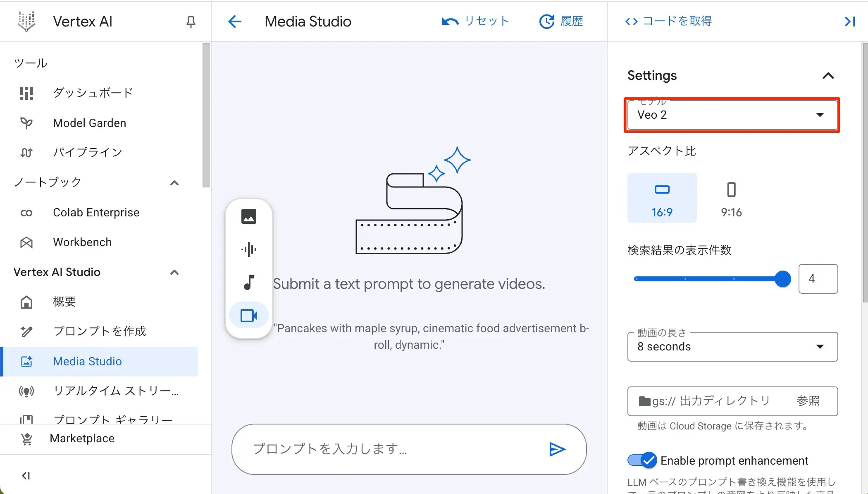Click the realtime streaming broadcast icon
868x494 pixels.
[x=26, y=391]
